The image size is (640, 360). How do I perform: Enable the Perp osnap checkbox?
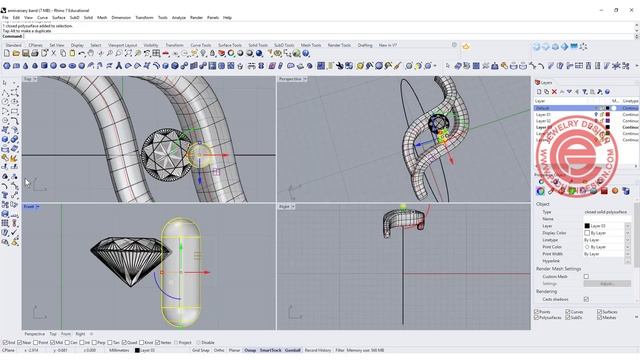point(94,343)
